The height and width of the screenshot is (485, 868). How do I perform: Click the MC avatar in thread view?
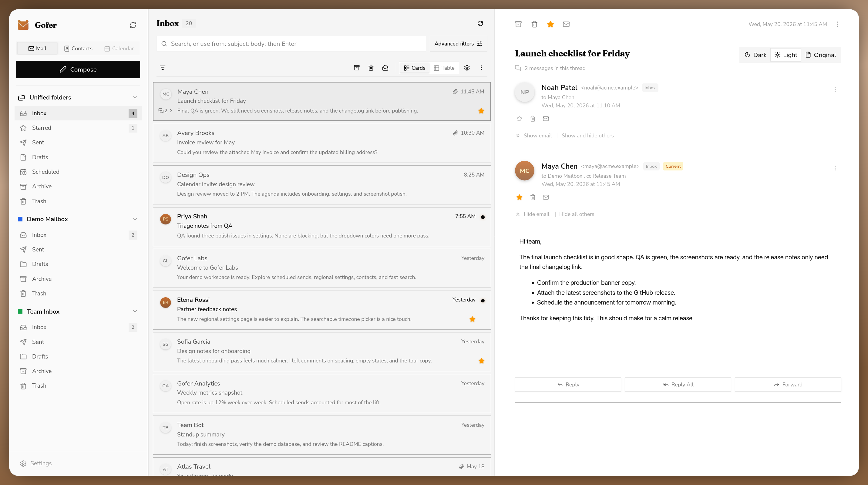pos(525,171)
